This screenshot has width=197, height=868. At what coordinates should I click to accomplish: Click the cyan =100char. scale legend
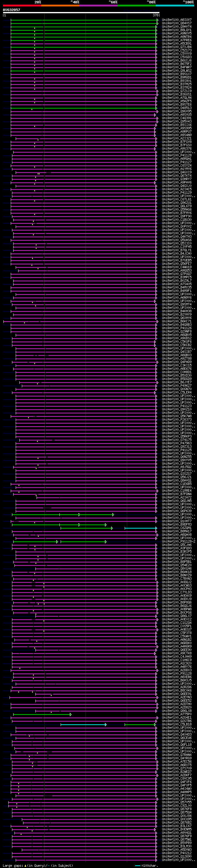coord(146,865)
